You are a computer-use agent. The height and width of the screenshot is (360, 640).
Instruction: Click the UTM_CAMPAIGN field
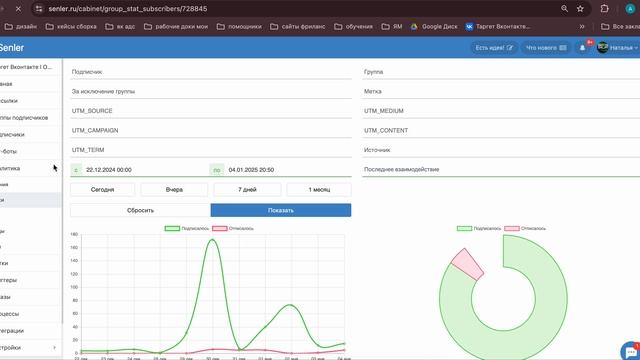[211, 131]
